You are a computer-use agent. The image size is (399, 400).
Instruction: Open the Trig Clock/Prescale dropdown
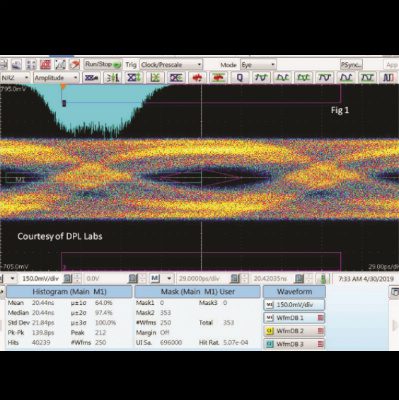pyautogui.click(x=171, y=65)
